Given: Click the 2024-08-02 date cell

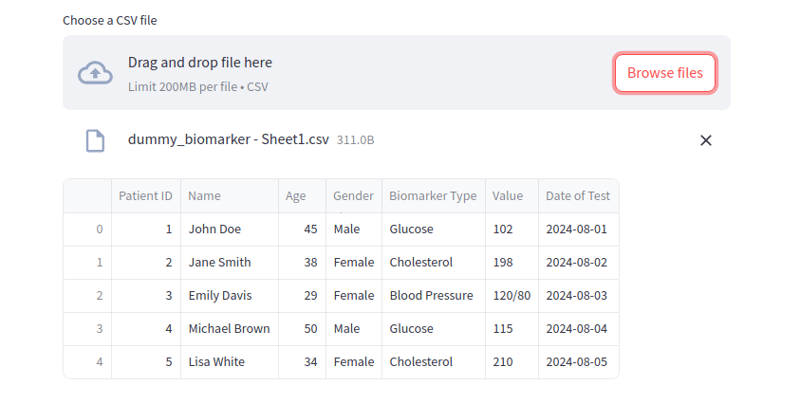Looking at the screenshot, I should [x=576, y=262].
